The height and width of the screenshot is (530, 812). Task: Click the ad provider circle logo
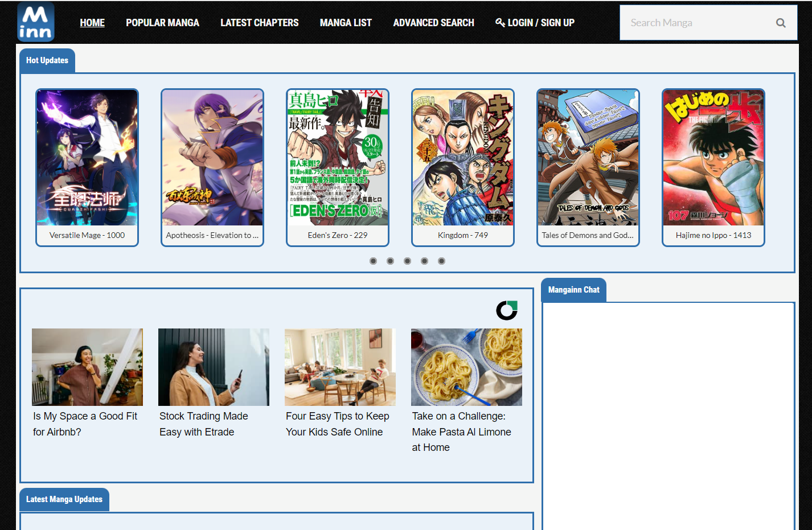point(507,310)
